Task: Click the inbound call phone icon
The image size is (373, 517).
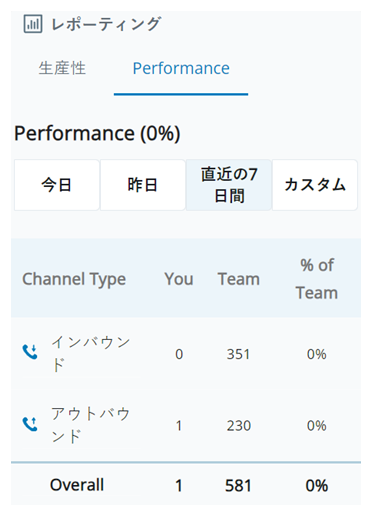Action: [30, 352]
